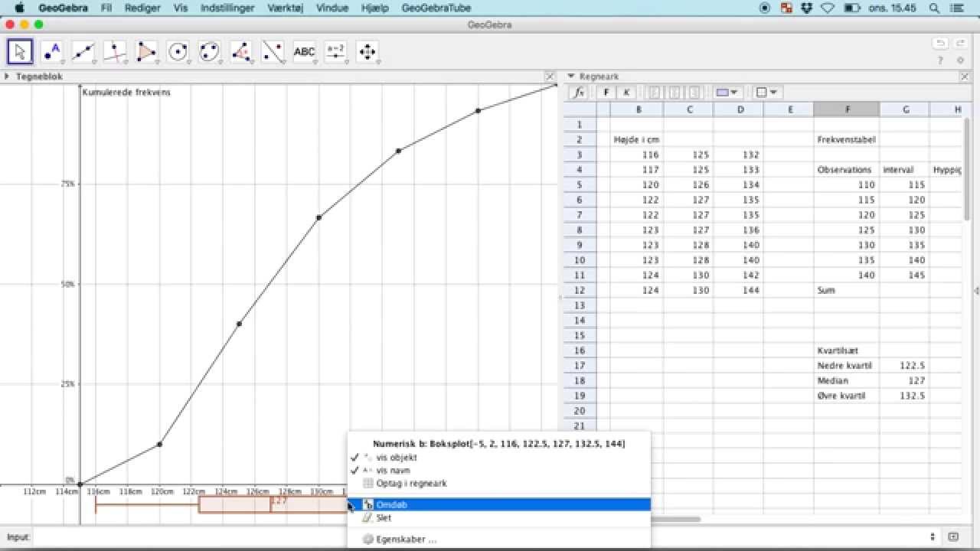Expand the side perspectives arrow at right edge
Image resolution: width=980 pixels, height=551 pixels.
[x=976, y=291]
